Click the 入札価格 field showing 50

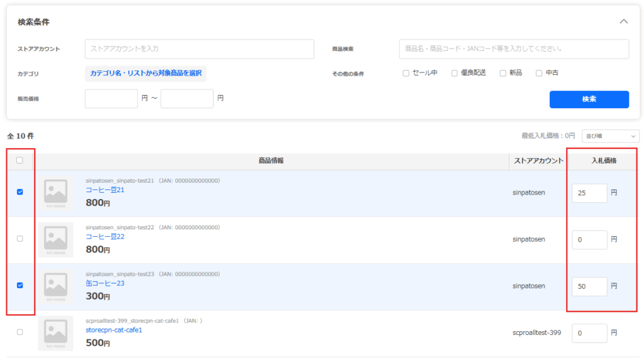click(589, 286)
